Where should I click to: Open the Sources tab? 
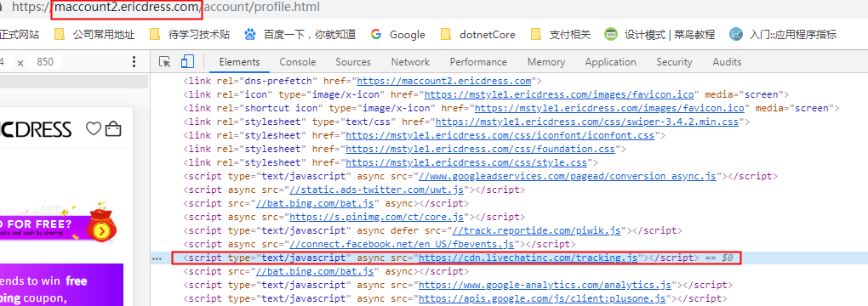tap(353, 62)
